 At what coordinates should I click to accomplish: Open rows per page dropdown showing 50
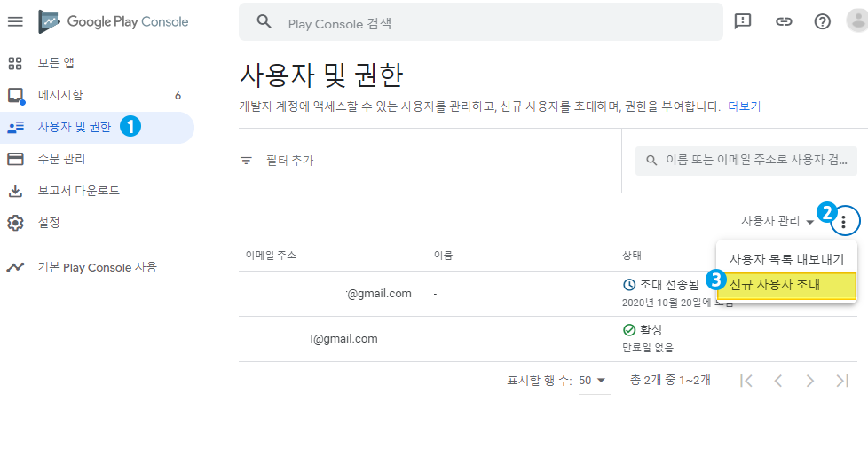(593, 381)
